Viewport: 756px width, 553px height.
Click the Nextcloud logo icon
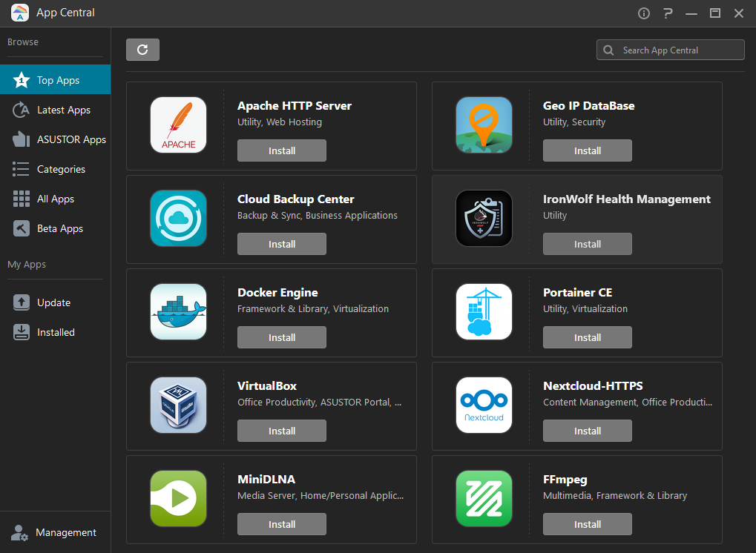coord(484,405)
